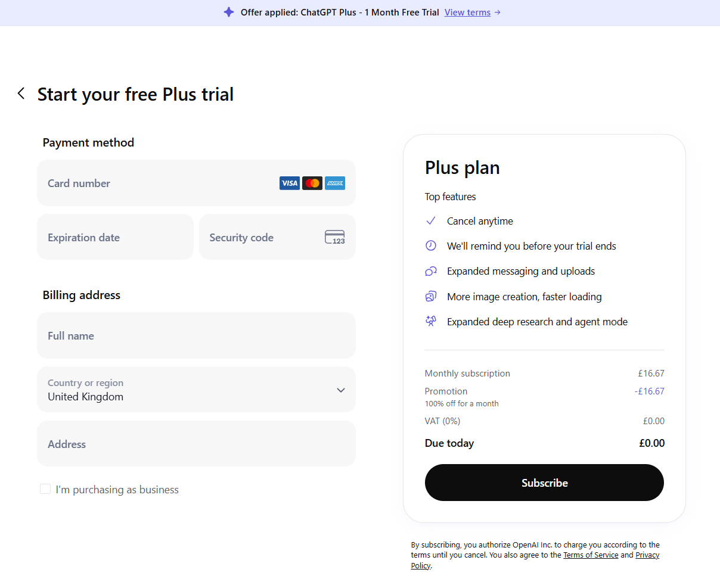Click the Visa card logo
Viewport: 720px width, 588px height.
(x=290, y=183)
